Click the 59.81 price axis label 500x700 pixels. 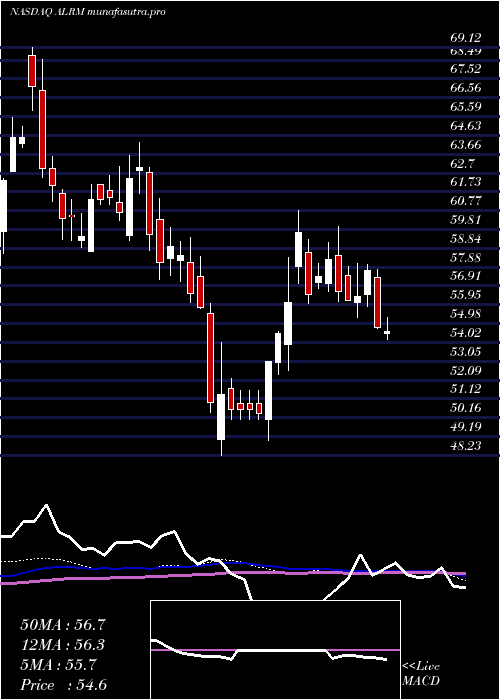click(x=466, y=219)
